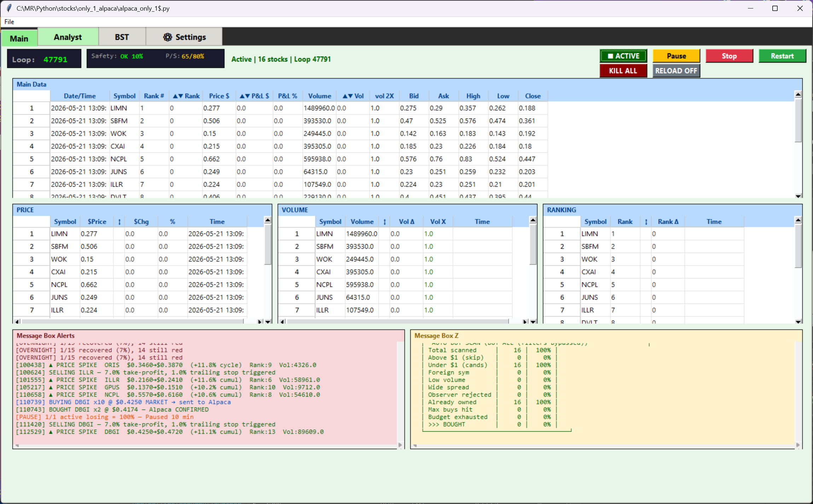Click VOLUME table horizontal scroll left arrow
The height and width of the screenshot is (504, 813).
click(x=282, y=321)
